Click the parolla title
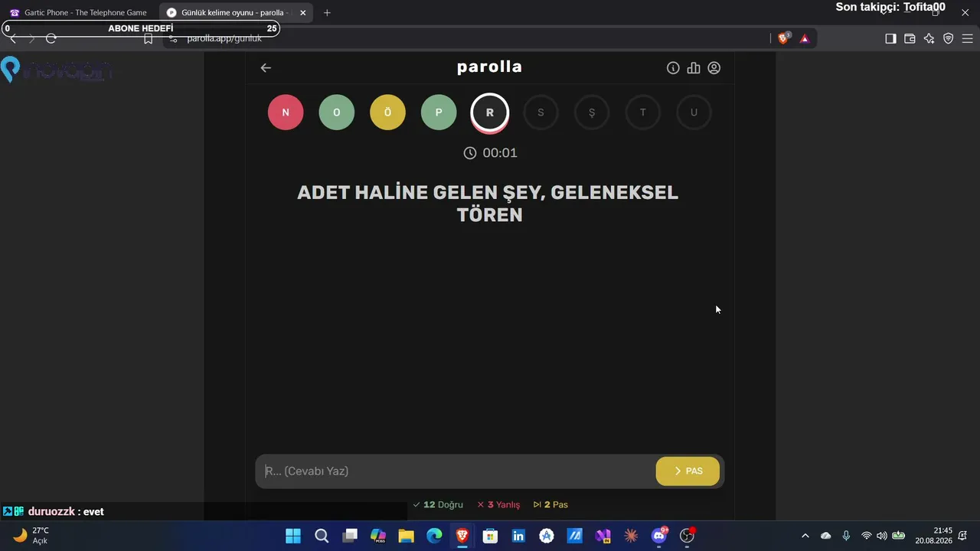The width and height of the screenshot is (980, 551). [x=490, y=67]
